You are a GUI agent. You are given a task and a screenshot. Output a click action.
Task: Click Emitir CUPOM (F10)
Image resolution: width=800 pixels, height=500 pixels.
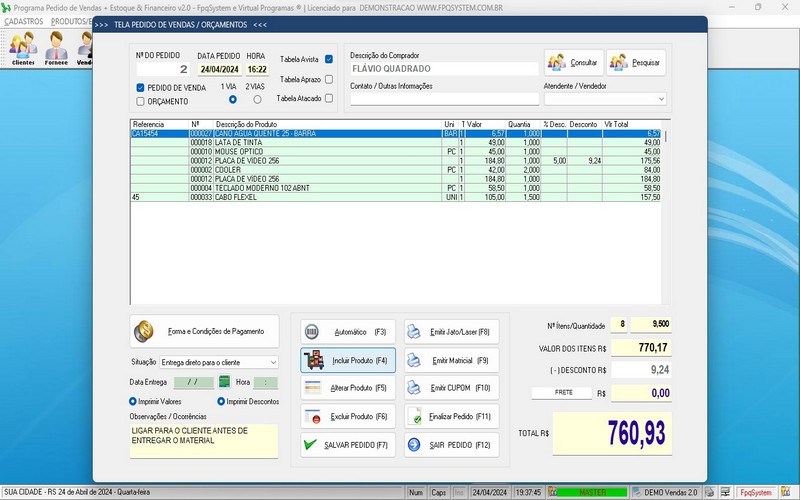pos(449,387)
